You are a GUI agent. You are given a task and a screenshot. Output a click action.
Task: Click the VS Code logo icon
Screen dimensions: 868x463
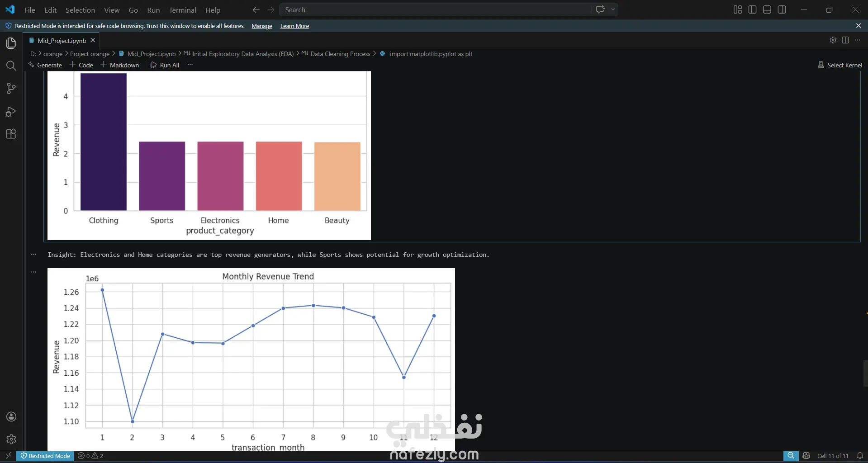pyautogui.click(x=10, y=9)
